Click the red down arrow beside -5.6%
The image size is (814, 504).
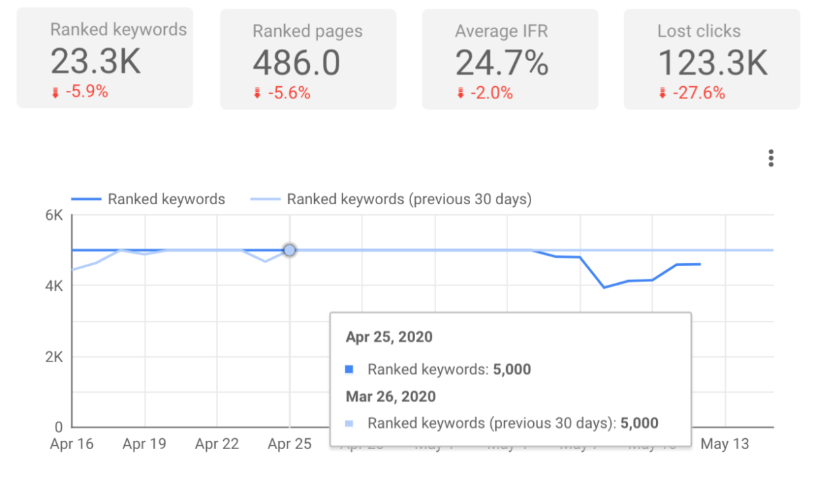pyautogui.click(x=257, y=94)
